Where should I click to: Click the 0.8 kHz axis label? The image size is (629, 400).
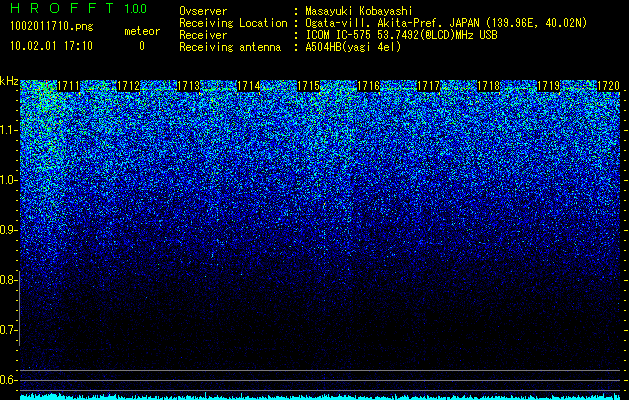(x=8, y=280)
